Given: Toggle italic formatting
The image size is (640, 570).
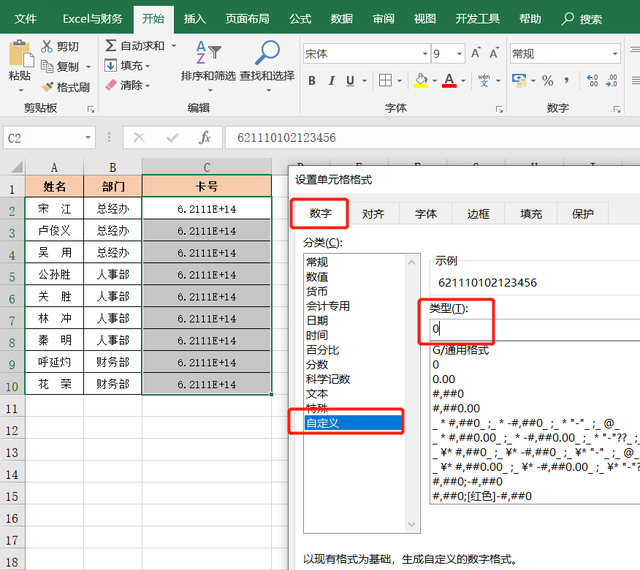Looking at the screenshot, I should (x=331, y=81).
